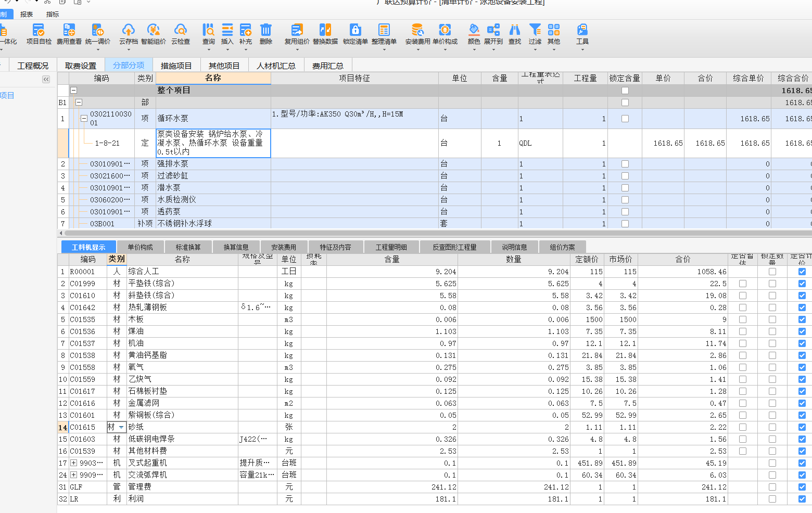Screen dimensions: 812x513
Task: Toggle 锁定含量 checkbox for 整个项目 row
Action: (625, 91)
